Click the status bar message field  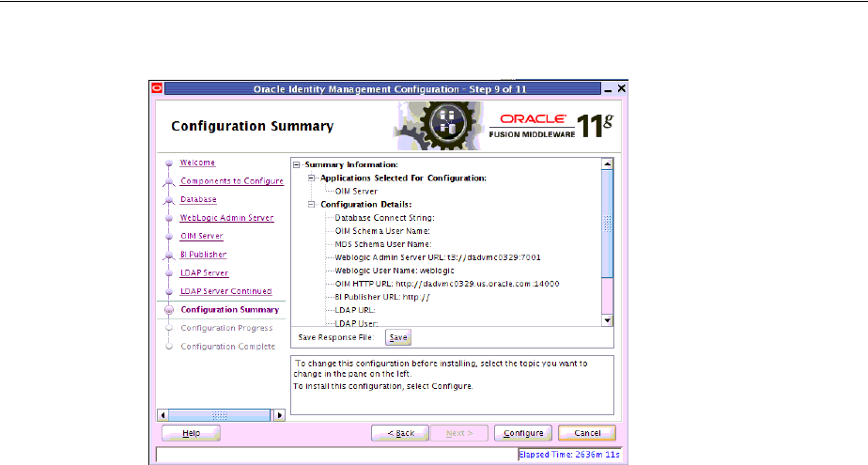[336, 455]
